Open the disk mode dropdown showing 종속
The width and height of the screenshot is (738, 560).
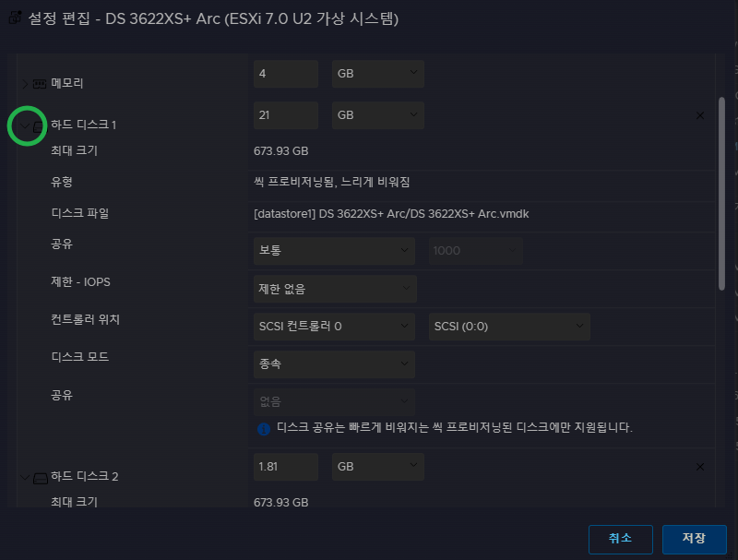334,364
